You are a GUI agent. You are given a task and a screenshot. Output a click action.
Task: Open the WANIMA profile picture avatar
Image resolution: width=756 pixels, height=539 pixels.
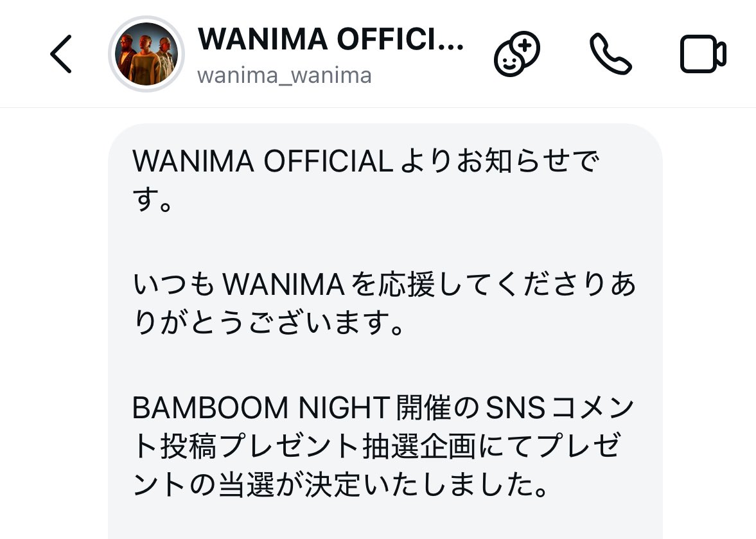pos(146,53)
